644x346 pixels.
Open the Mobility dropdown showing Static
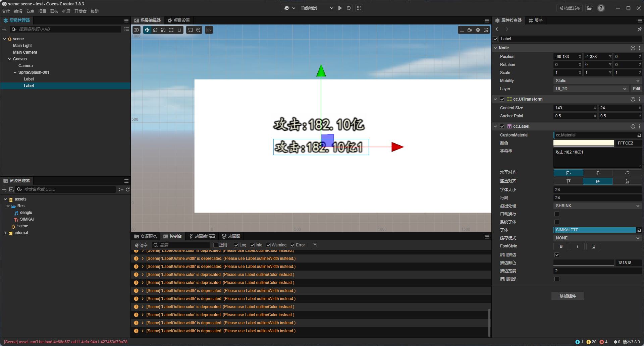[x=597, y=81]
